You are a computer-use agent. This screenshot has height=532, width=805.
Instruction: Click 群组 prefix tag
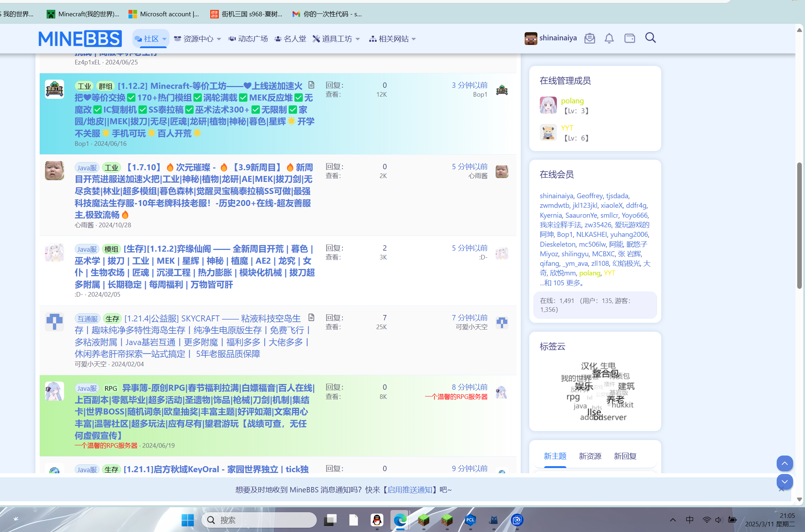pyautogui.click(x=105, y=86)
